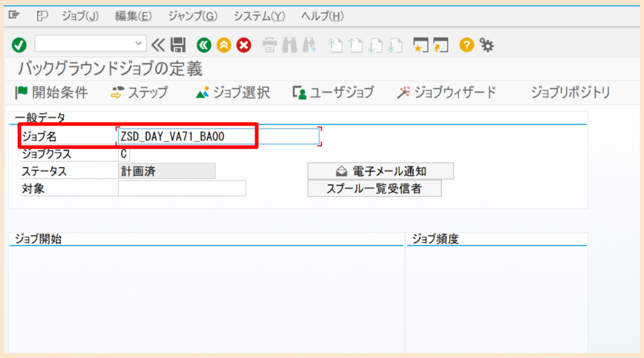Open the 編集(E) menu
Viewport: 644px width, 358px height.
tap(133, 16)
